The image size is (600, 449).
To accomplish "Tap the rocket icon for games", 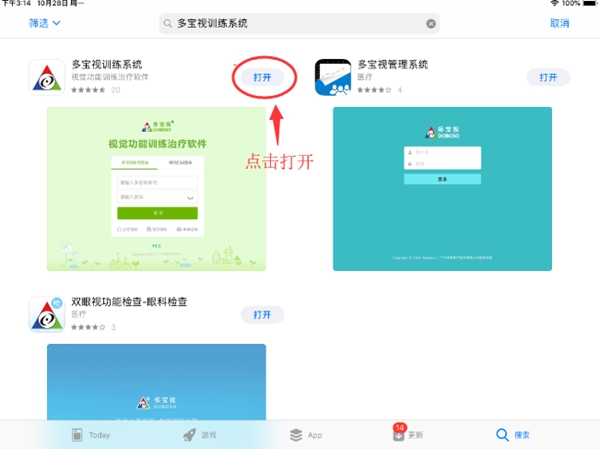I will pos(189,435).
